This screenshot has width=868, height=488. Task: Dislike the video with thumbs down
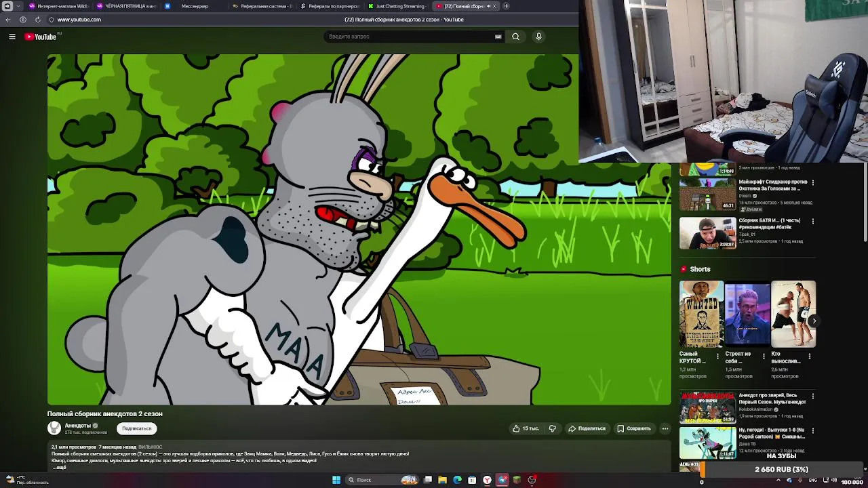pos(552,428)
